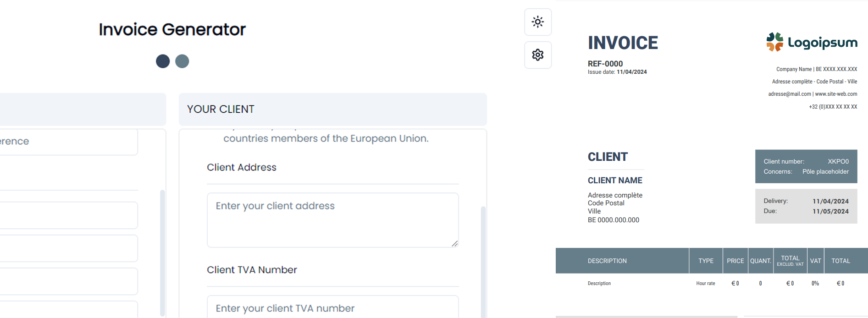The image size is (868, 318).
Task: Select the dark navy color dot
Action: click(x=163, y=61)
